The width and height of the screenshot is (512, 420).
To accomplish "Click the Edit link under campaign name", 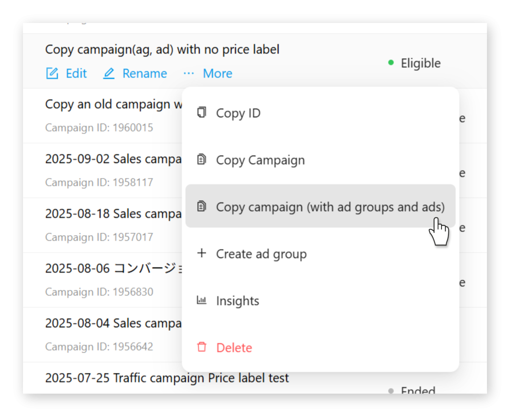I will pyautogui.click(x=76, y=73).
